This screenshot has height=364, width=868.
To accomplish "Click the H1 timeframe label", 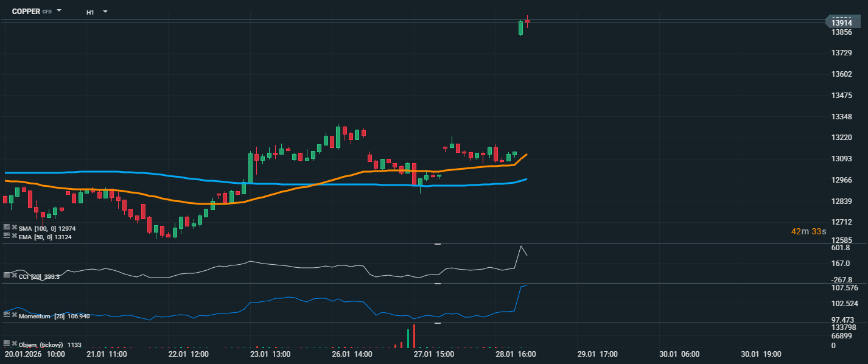I will coord(90,12).
